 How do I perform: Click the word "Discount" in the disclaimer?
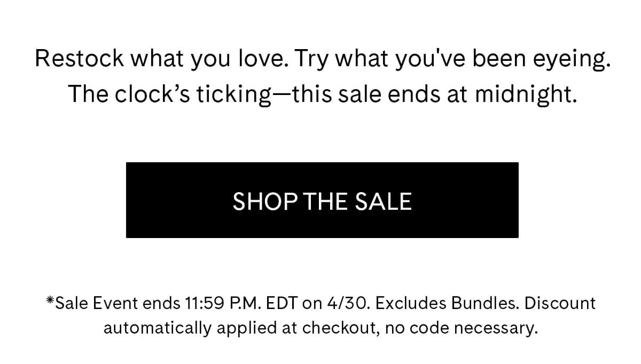[x=560, y=304]
